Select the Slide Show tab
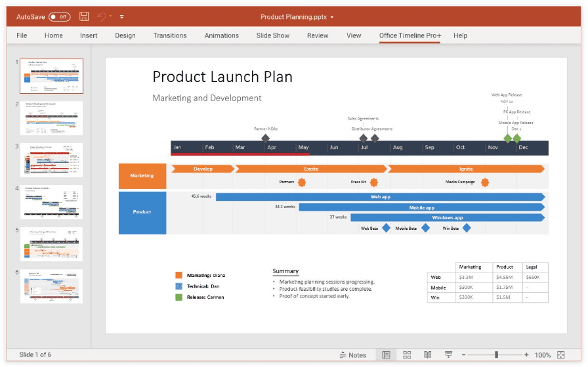The width and height of the screenshot is (588, 367). pyautogui.click(x=272, y=35)
